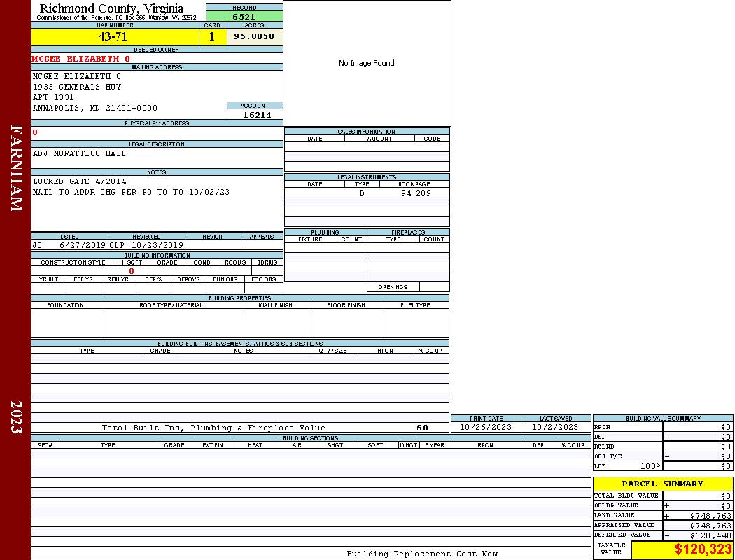Select the map number 43-71 field
735x560 pixels.
pyautogui.click(x=115, y=37)
